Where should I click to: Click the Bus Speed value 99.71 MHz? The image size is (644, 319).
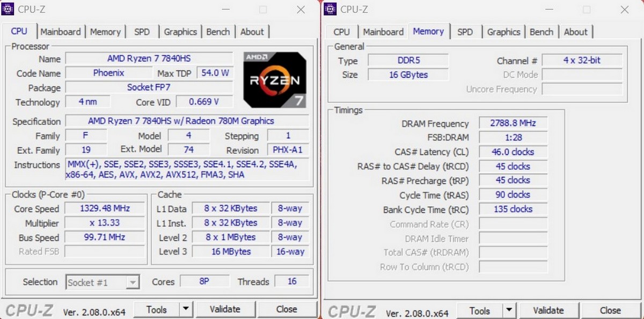point(105,237)
